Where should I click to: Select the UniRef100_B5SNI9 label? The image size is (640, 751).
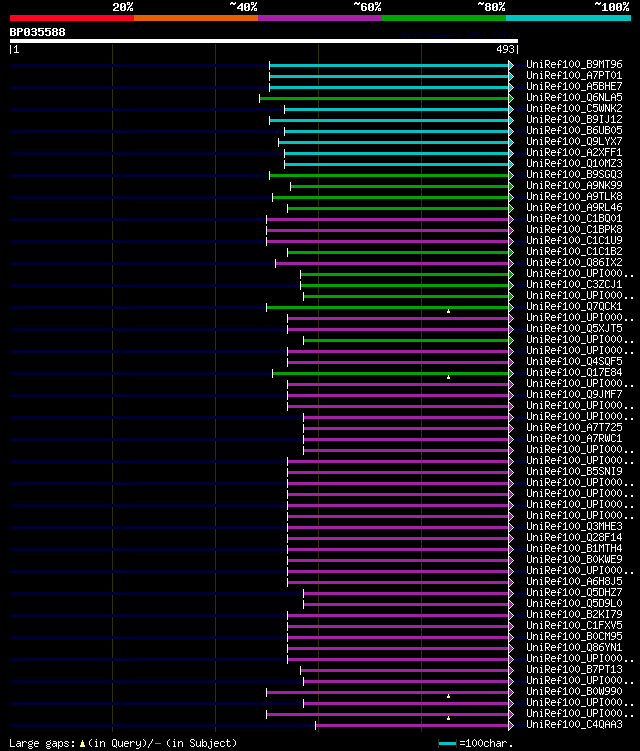[x=574, y=472]
